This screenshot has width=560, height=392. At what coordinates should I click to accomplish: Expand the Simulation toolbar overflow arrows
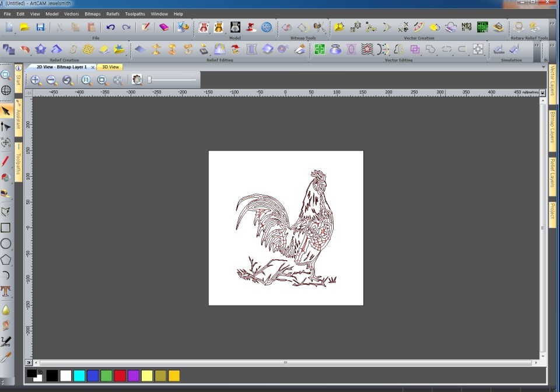pos(537,45)
